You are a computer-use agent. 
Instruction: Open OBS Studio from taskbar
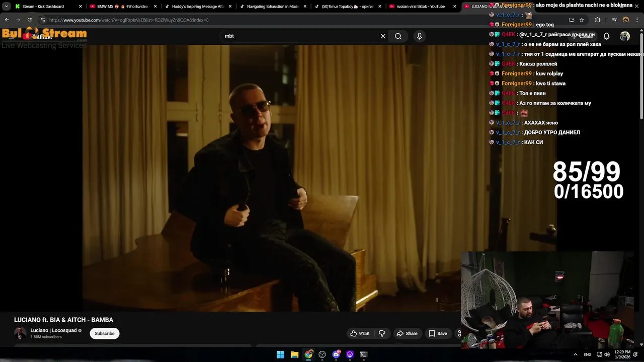tap(323, 354)
